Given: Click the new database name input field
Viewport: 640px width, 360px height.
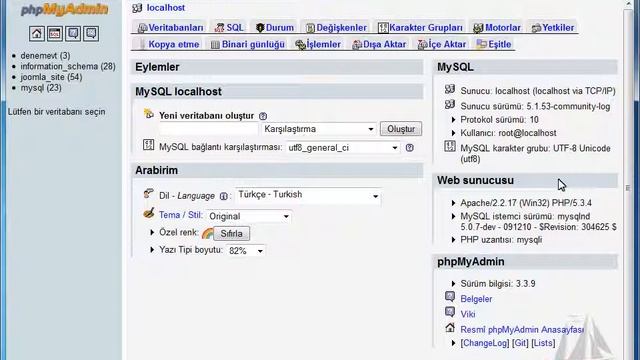Looking at the screenshot, I should click(209, 129).
